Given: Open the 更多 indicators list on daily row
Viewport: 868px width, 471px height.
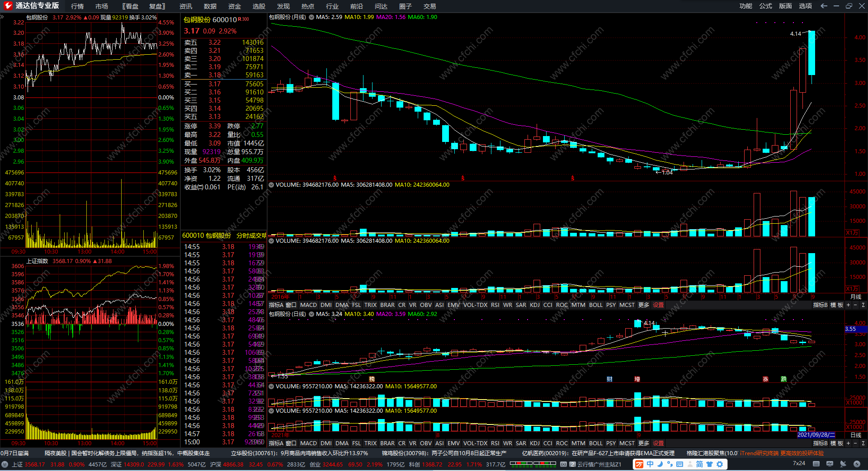Looking at the screenshot, I should (x=644, y=443).
